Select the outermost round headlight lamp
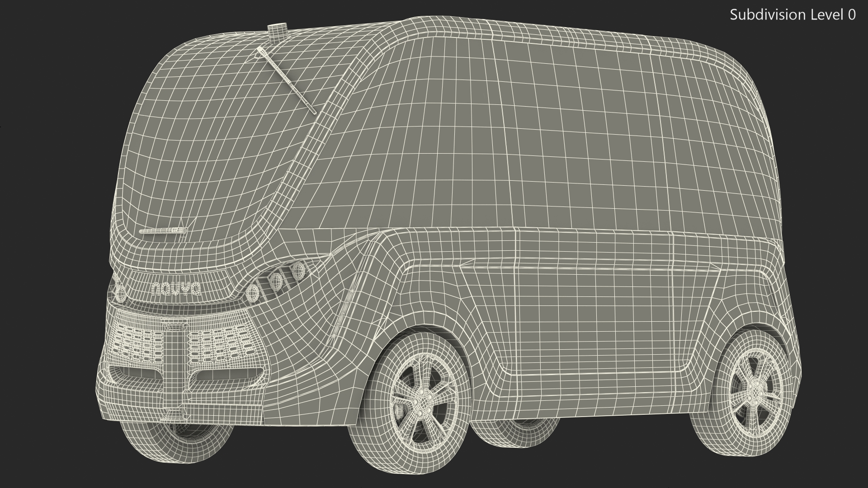 298,271
